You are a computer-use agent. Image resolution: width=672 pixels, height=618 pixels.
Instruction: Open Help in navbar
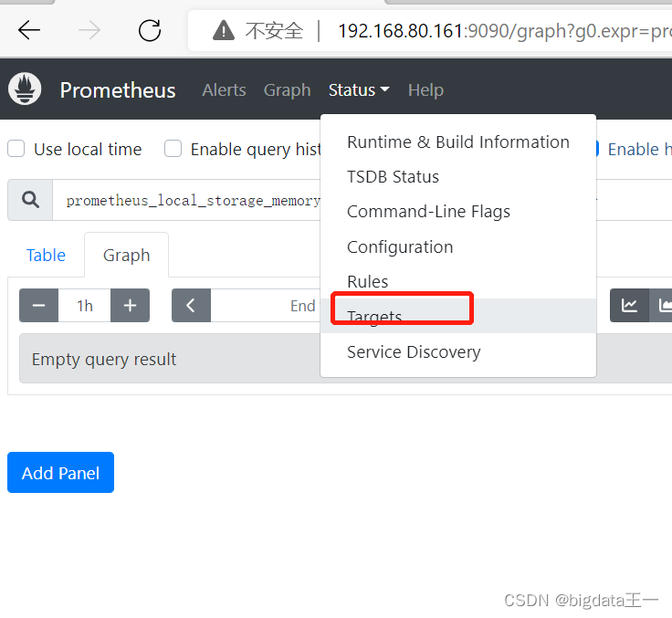pyautogui.click(x=425, y=90)
